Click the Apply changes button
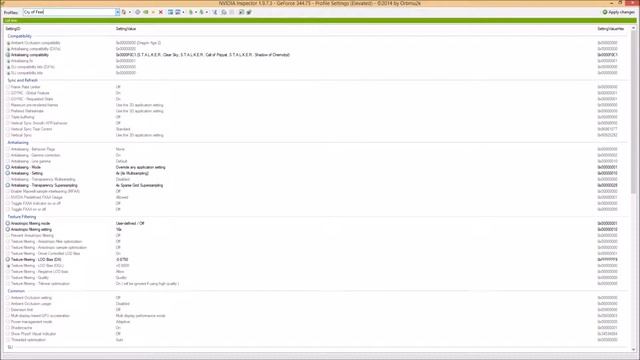 tap(618, 12)
